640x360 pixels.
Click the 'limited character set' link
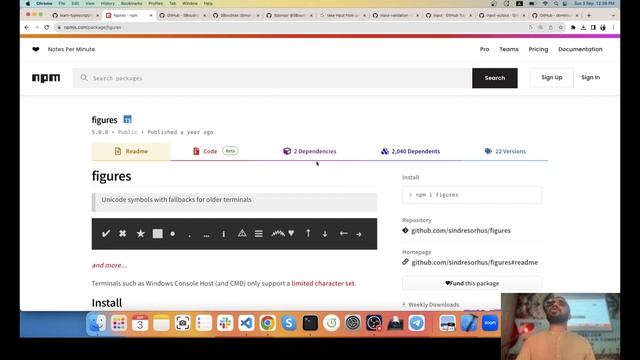(323, 283)
